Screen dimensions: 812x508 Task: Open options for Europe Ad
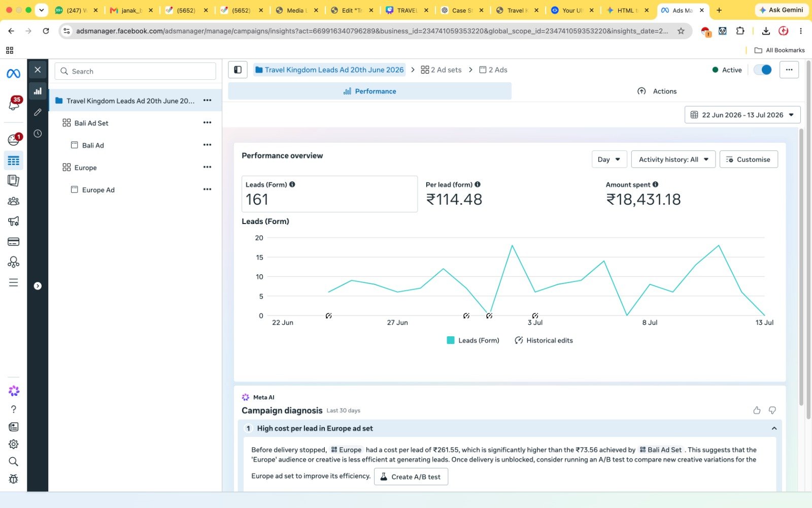click(x=207, y=189)
